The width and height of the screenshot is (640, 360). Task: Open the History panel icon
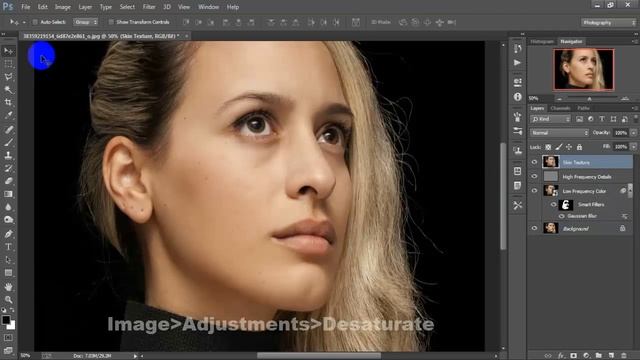(518, 49)
